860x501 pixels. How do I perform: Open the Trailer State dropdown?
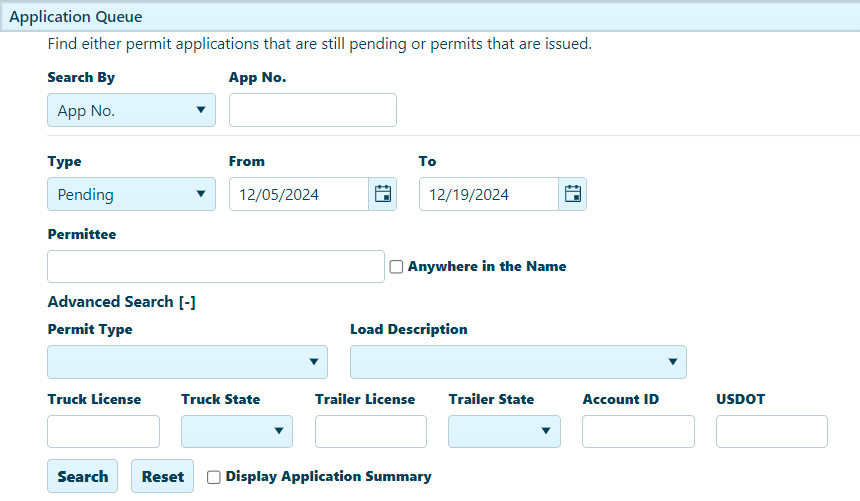[504, 431]
